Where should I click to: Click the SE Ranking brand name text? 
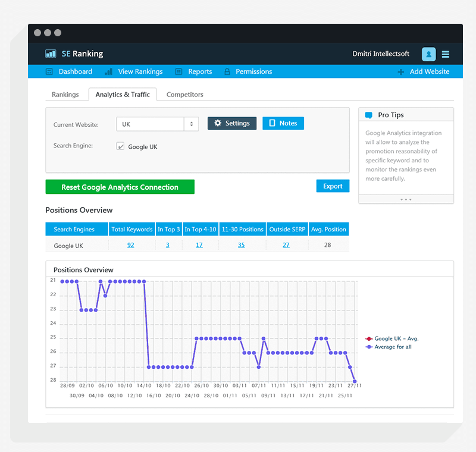coord(82,54)
